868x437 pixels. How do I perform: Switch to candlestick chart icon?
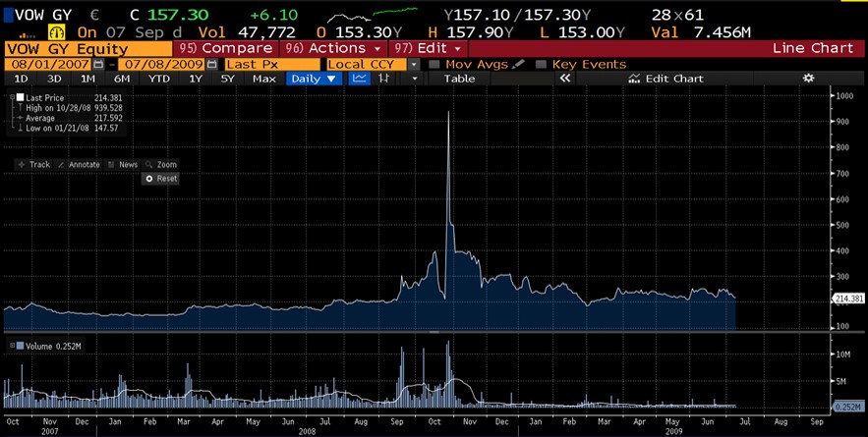(x=382, y=79)
